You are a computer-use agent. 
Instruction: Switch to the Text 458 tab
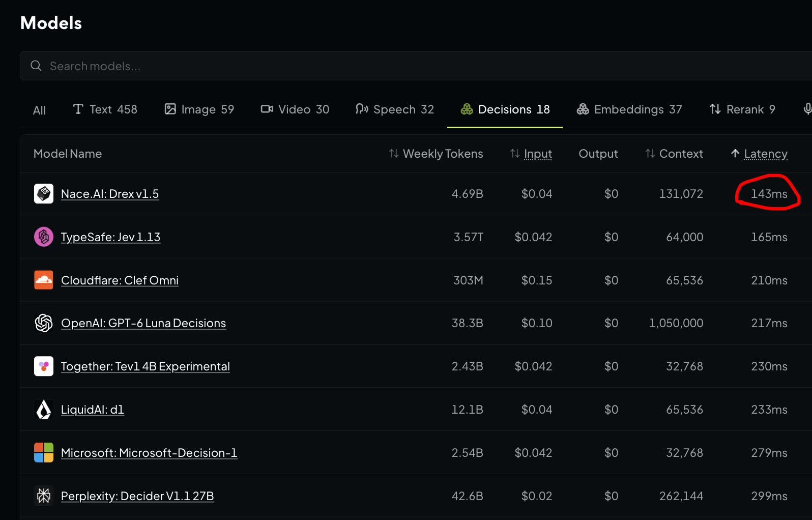click(105, 109)
